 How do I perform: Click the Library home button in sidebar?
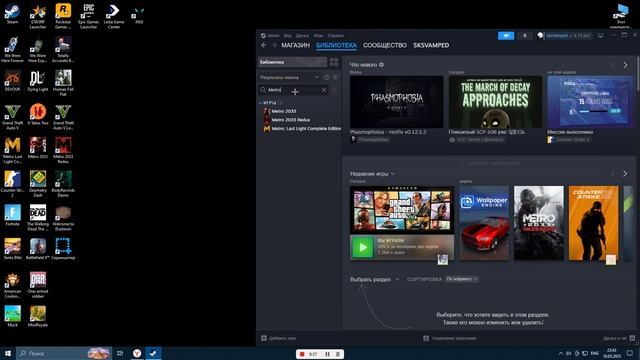coord(292,62)
